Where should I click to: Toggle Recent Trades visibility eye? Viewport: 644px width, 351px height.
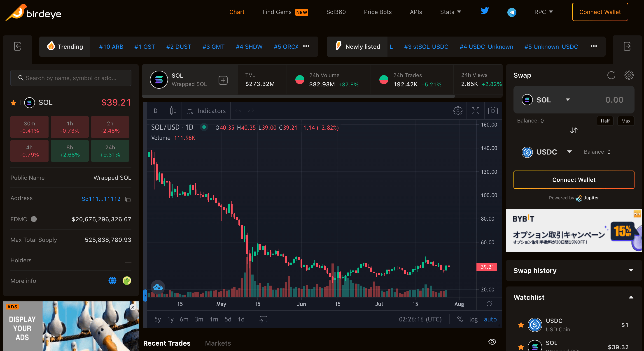[x=492, y=342]
